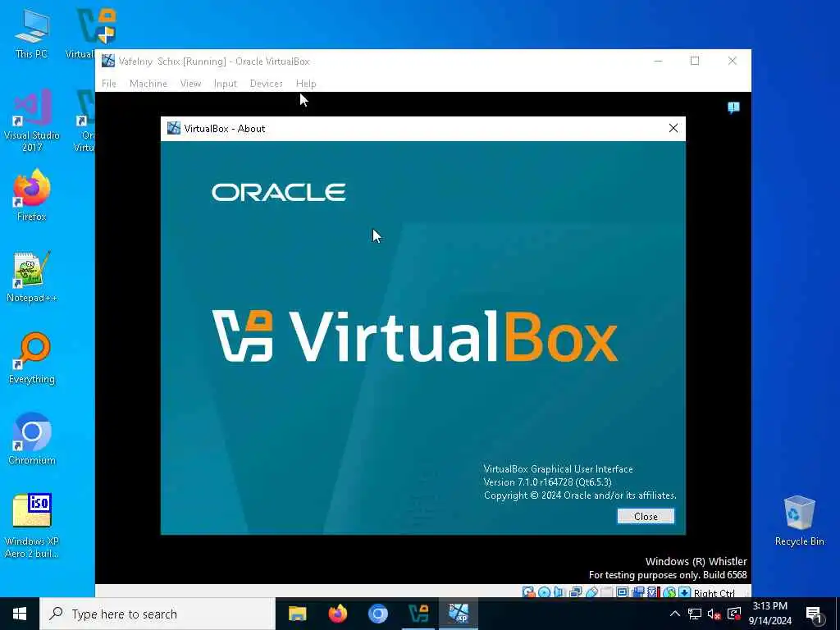Open the Input menu
Viewport: 840px width, 630px height.
(225, 84)
